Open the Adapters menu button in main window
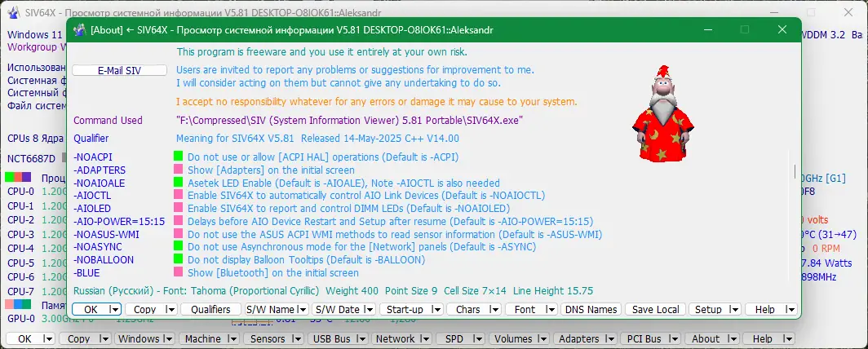Viewport: 868px width, 349px height. click(x=585, y=339)
